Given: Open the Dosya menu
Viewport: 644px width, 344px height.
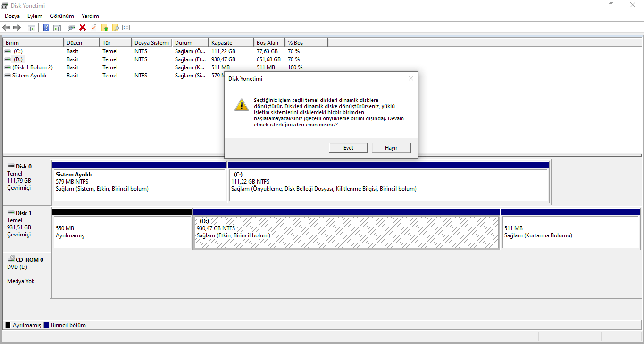Looking at the screenshot, I should [x=12, y=16].
